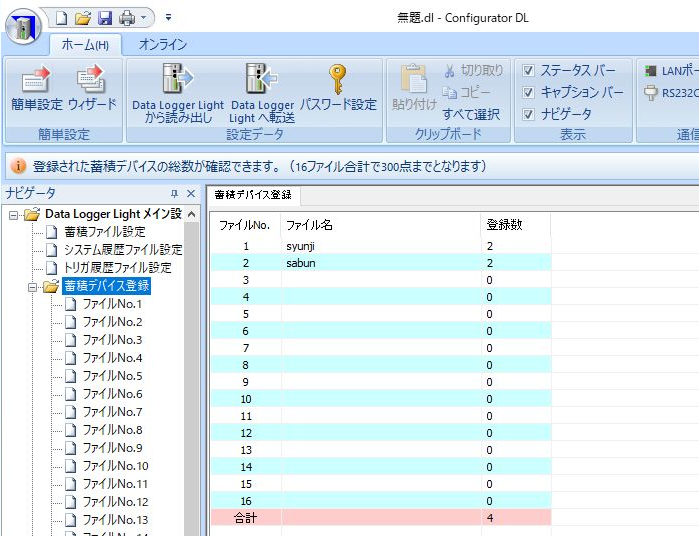Switch to ホーム(H) ribbon tab
This screenshot has width=700, height=536.
click(x=85, y=45)
